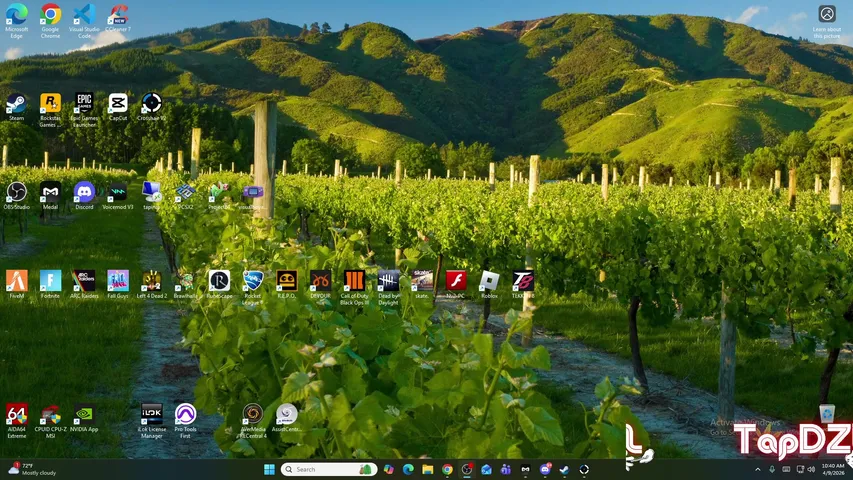
Task: Select the Flash-style red f desktop icon
Action: [x=456, y=284]
